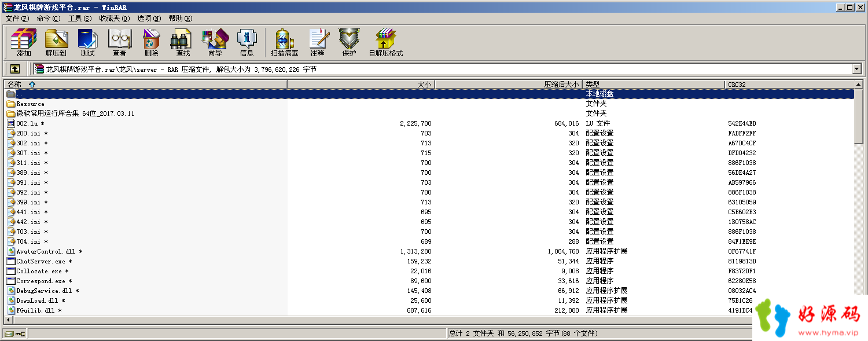Click the vertical scrollbar up arrow
The image size is (868, 341).
click(x=859, y=85)
